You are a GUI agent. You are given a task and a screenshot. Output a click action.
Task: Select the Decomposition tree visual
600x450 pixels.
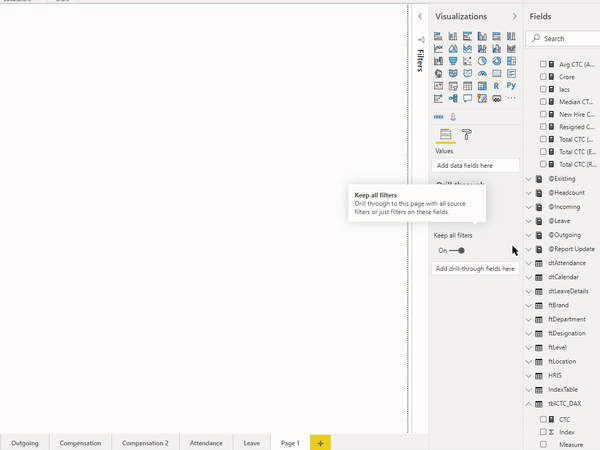453,98
